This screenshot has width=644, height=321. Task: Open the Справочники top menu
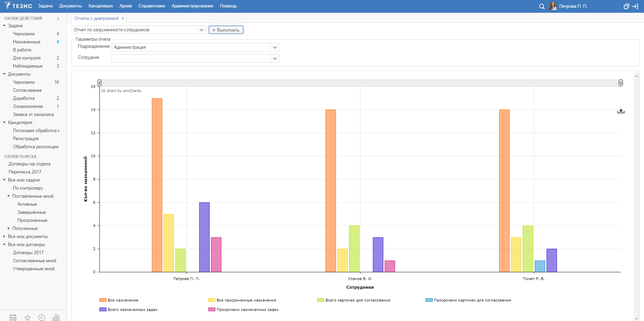[x=152, y=6]
